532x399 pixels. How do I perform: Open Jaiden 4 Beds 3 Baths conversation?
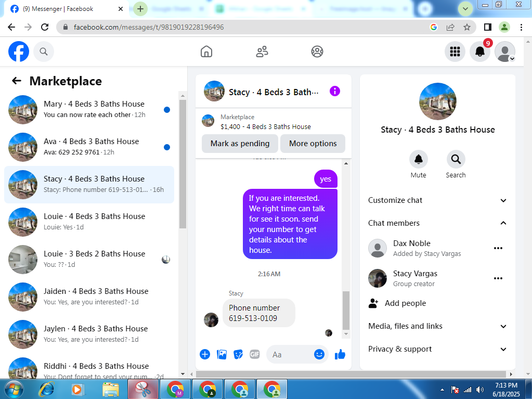pos(89,297)
